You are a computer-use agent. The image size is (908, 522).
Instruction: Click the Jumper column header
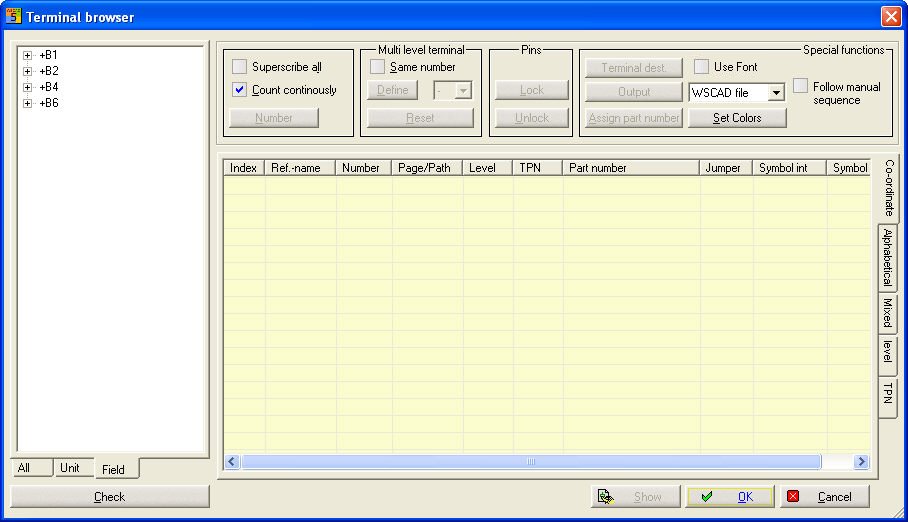point(726,168)
